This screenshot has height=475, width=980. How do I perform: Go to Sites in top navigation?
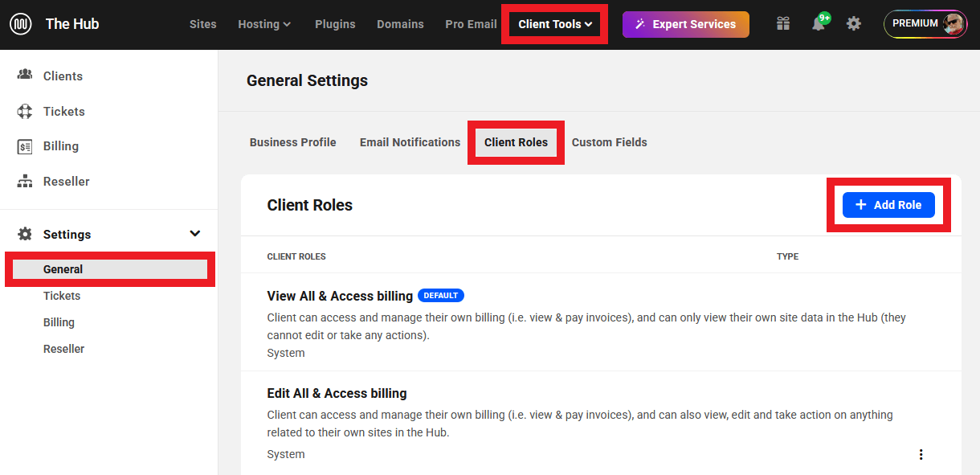pyautogui.click(x=202, y=24)
